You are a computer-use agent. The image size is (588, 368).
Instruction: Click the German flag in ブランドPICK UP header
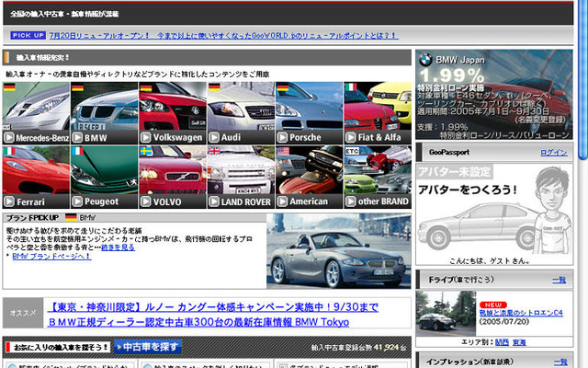coord(71,217)
